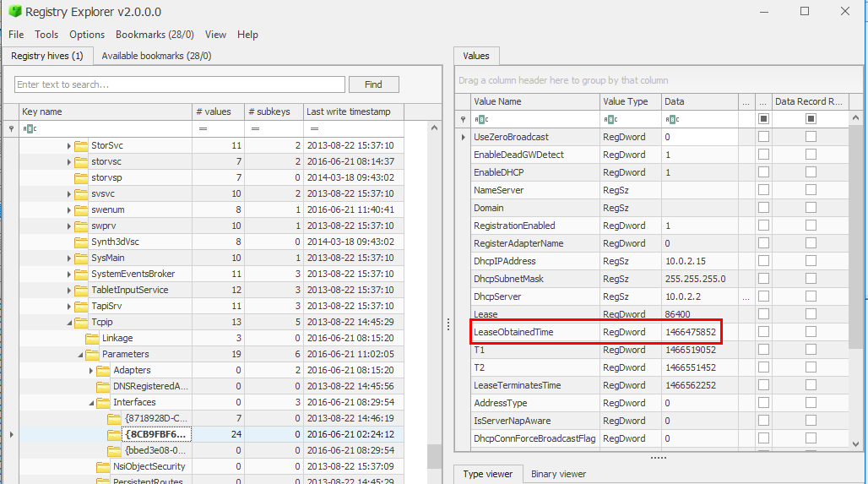
Task: Toggle Data Record checkbox for LeaseObtainedTime
Action: coord(811,332)
